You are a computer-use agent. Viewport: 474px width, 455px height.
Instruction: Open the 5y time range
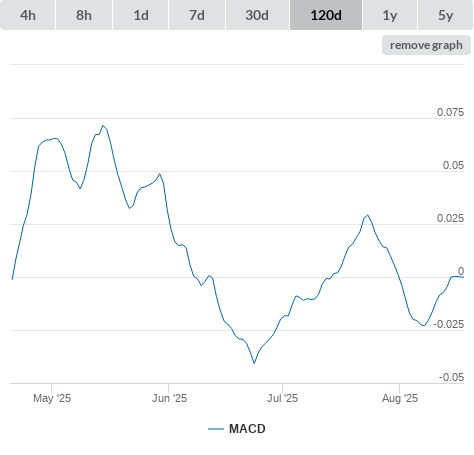coord(445,15)
